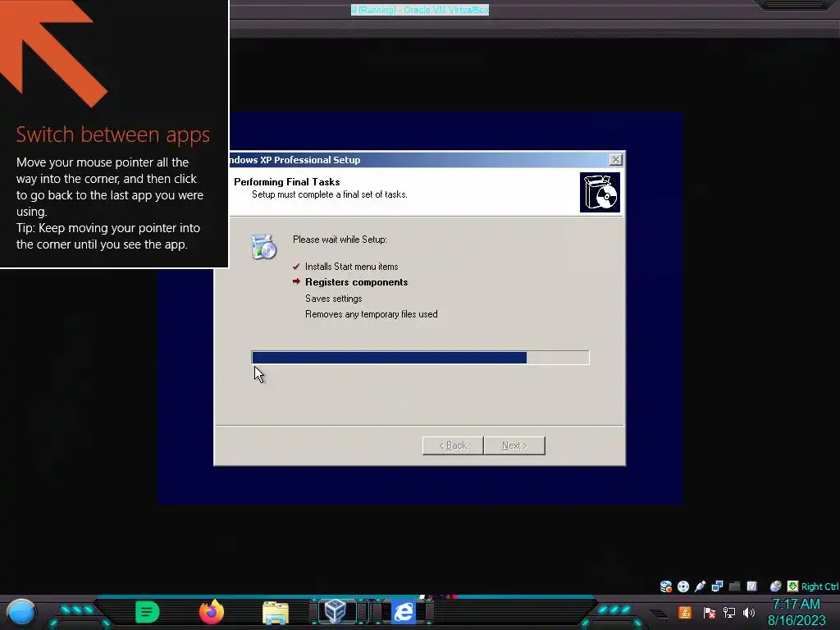Click the 'Saves settings' step text
The width and height of the screenshot is (840, 630).
[x=333, y=299]
